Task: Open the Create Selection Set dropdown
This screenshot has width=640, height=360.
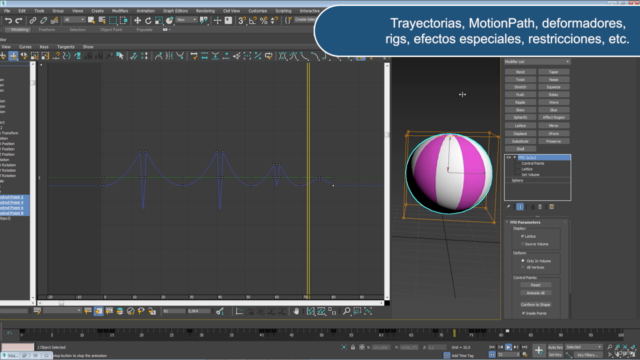Action: (304, 20)
